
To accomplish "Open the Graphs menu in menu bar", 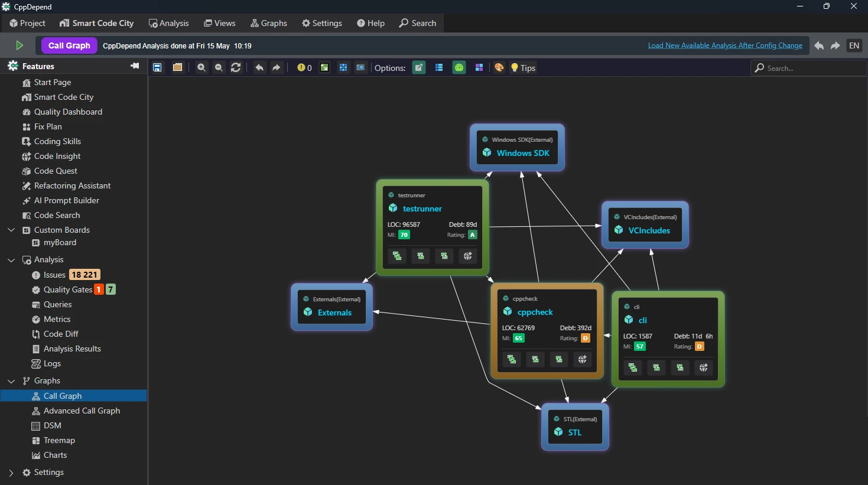I will point(269,23).
